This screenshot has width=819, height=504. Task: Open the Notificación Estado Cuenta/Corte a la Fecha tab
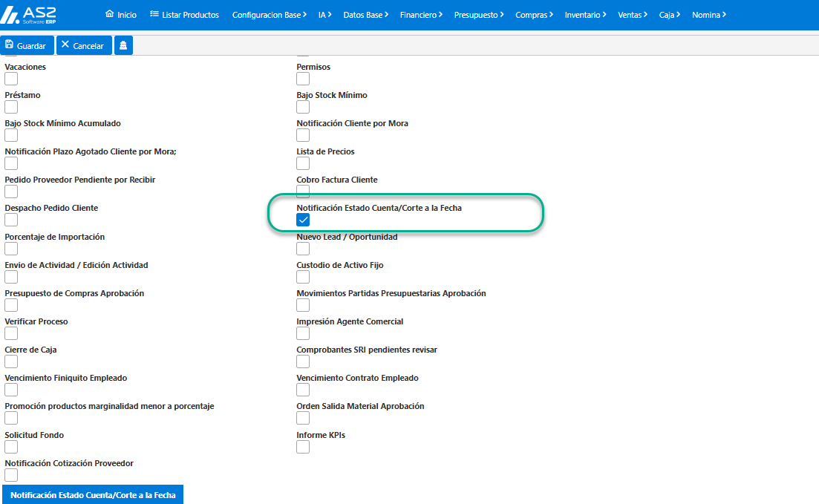pos(93,494)
